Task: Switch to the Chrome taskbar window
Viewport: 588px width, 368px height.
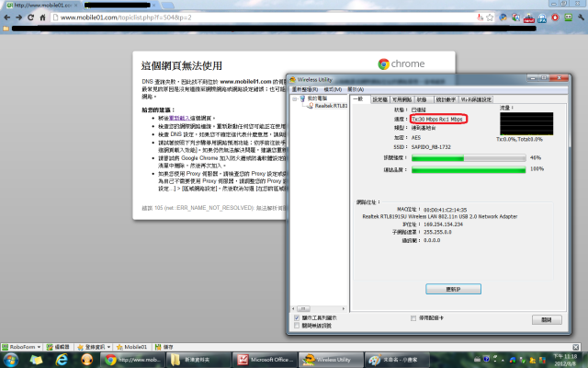Action: (132, 360)
